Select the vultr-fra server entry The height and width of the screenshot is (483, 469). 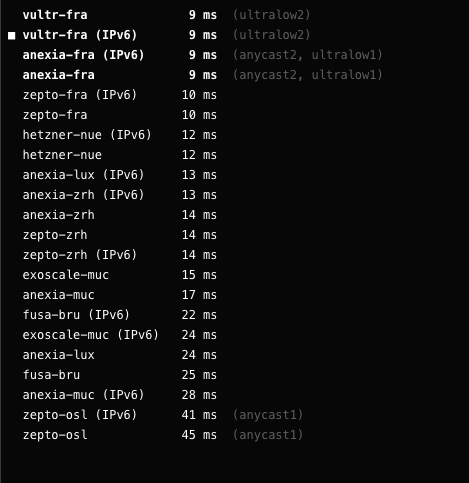click(166, 15)
